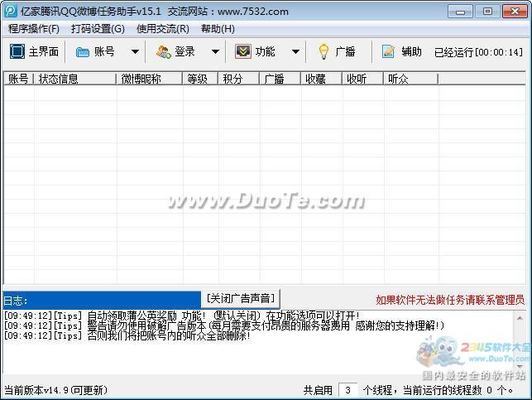Image resolution: width=532 pixels, height=400 pixels.
Task: Expand the 功能 dropdown arrow
Action: pyautogui.click(x=296, y=52)
